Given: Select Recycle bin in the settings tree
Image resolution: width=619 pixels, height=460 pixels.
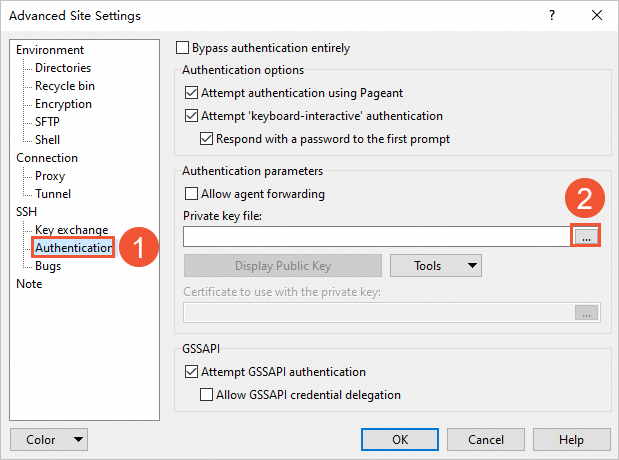Looking at the screenshot, I should [65, 86].
